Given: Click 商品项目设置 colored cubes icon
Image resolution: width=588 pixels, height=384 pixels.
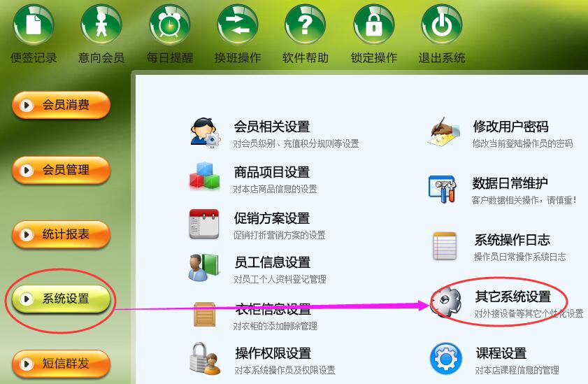Looking at the screenshot, I should tap(204, 176).
